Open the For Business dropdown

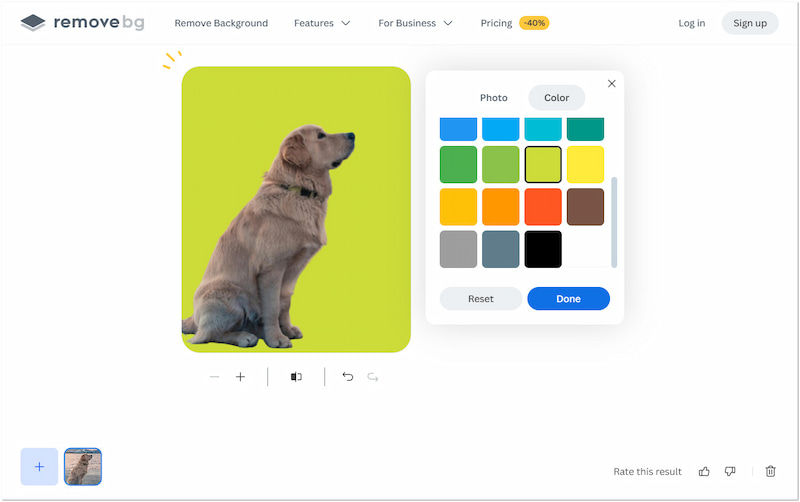point(415,23)
